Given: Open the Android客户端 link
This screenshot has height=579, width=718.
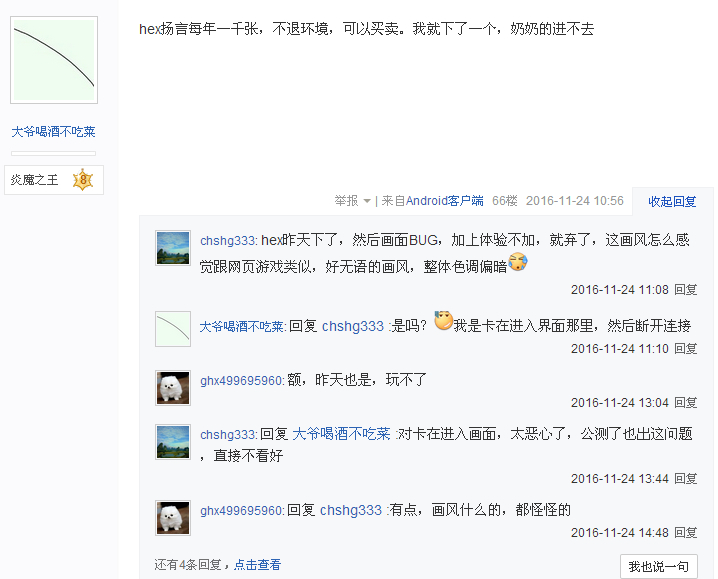Looking at the screenshot, I should tap(445, 201).
